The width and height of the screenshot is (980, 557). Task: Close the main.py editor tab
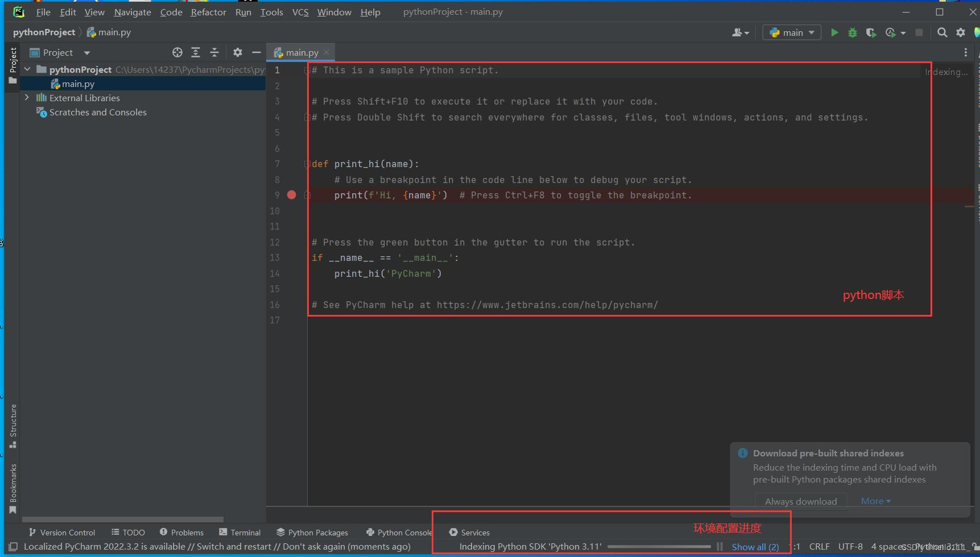[326, 52]
